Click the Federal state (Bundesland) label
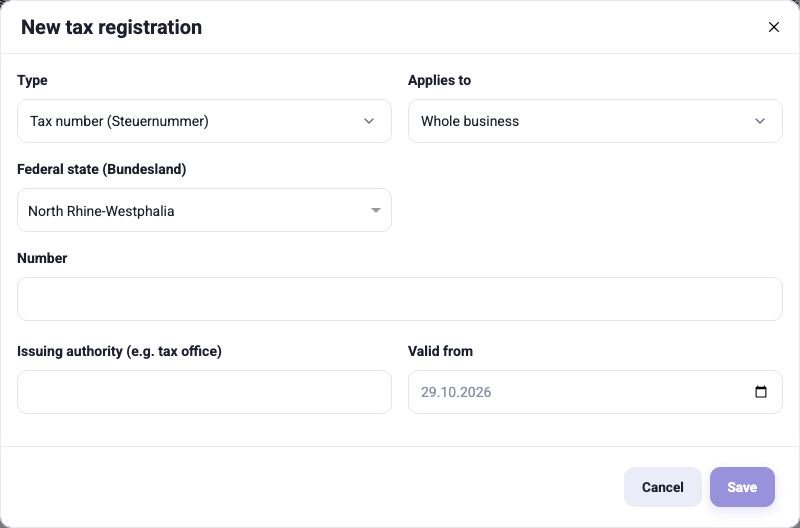Screen dimensions: 800x528 tap(102, 169)
